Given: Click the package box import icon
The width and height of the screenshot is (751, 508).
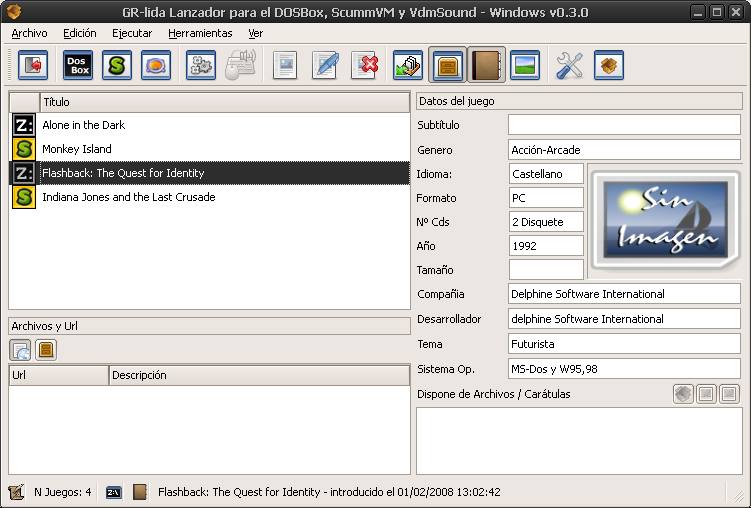Looking at the screenshot, I should click(608, 66).
